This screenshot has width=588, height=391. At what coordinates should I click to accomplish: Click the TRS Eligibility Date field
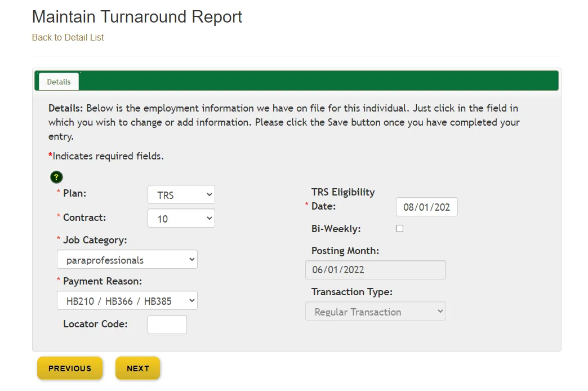click(426, 207)
